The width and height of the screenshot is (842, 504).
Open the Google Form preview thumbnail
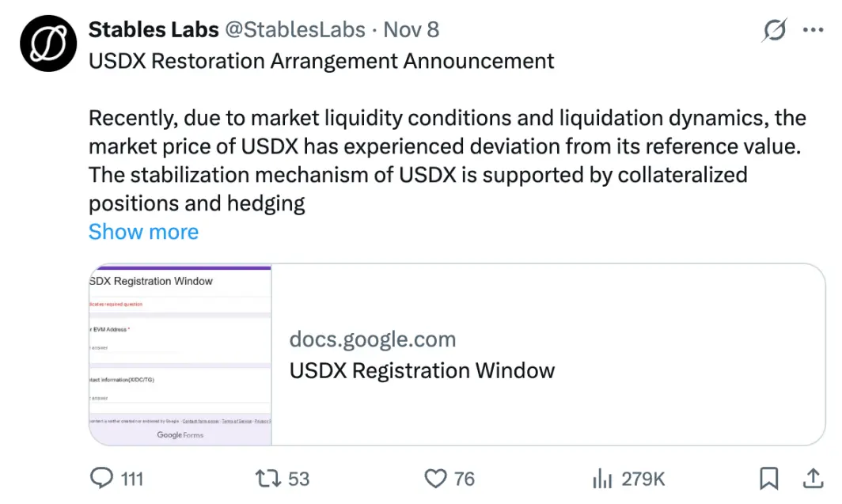pyautogui.click(x=180, y=354)
